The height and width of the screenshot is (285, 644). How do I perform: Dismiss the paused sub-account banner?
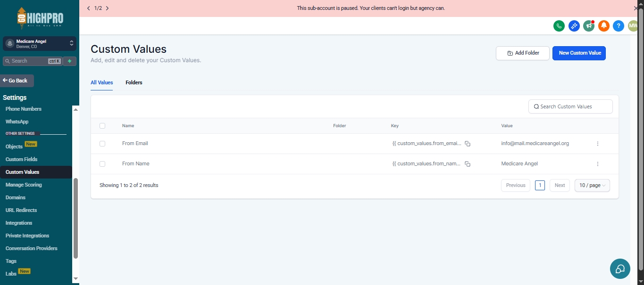636,8
